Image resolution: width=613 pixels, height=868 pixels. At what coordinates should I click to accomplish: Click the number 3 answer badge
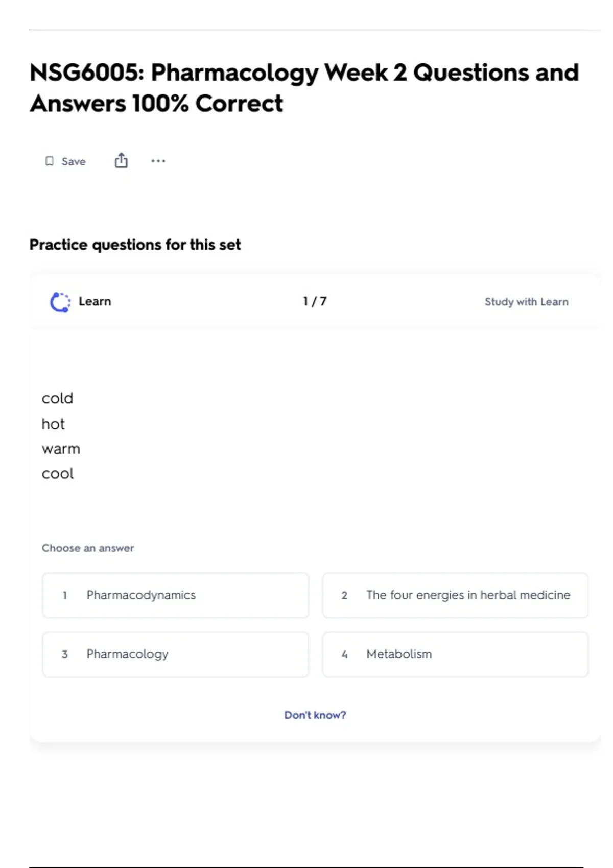click(65, 654)
